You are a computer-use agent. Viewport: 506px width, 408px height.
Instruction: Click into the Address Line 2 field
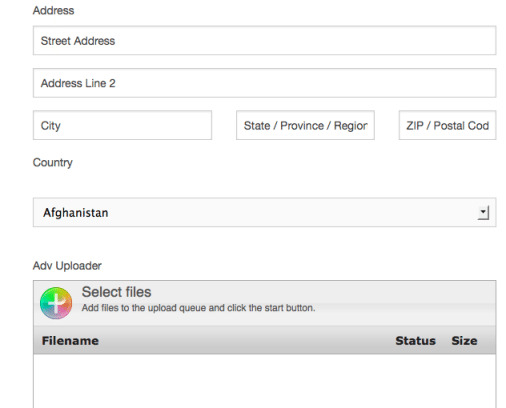pyautogui.click(x=264, y=83)
